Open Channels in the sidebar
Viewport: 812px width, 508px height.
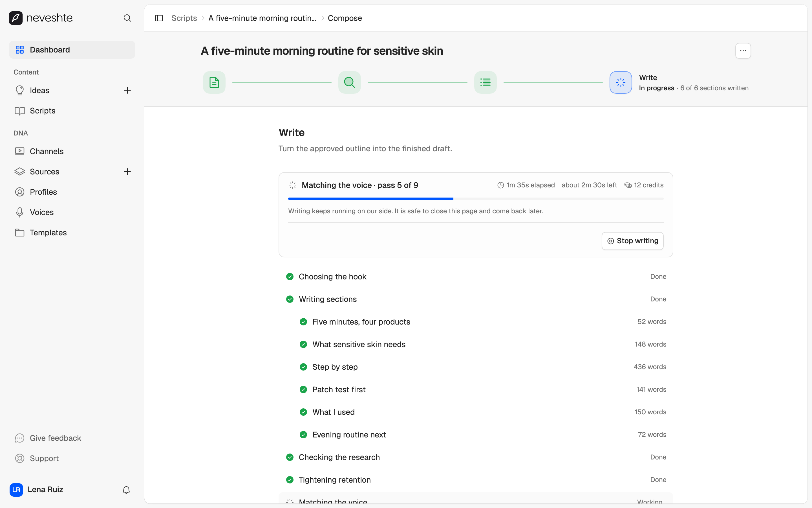pyautogui.click(x=72, y=152)
